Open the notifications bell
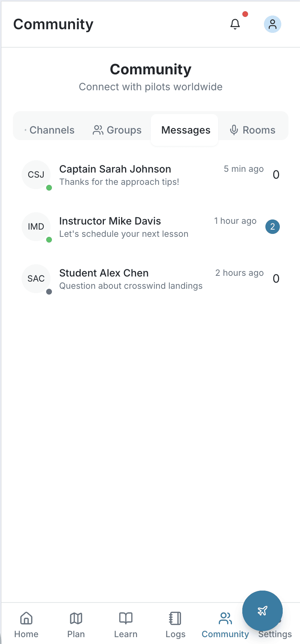 (x=235, y=24)
